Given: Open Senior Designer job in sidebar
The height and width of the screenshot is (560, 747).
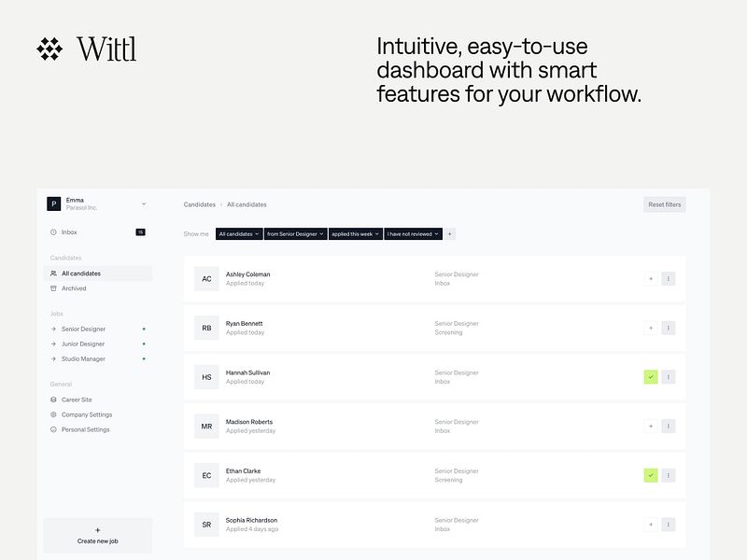Looking at the screenshot, I should click(83, 329).
